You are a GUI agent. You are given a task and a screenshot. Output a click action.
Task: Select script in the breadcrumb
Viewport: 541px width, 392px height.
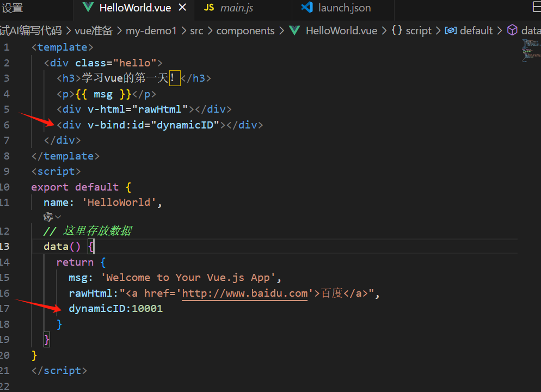coord(419,30)
